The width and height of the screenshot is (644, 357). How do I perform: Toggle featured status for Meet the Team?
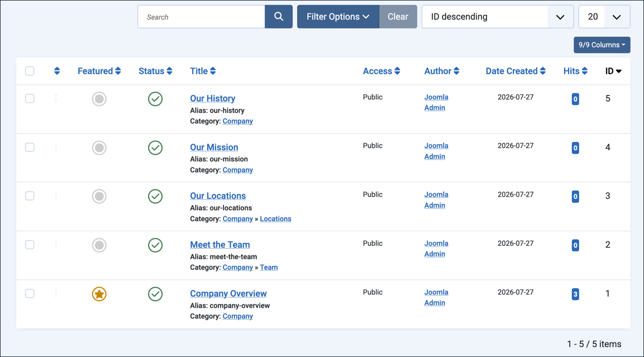pos(99,245)
